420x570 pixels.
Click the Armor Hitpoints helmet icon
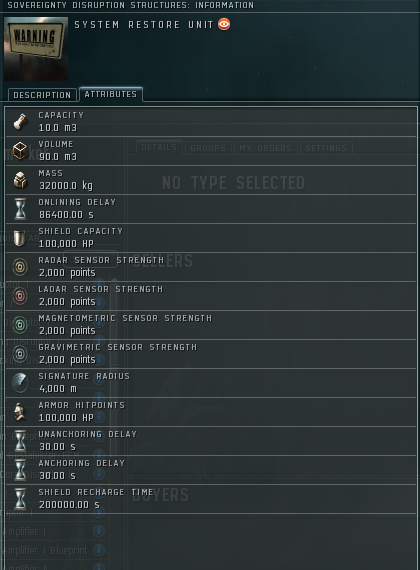point(20,412)
